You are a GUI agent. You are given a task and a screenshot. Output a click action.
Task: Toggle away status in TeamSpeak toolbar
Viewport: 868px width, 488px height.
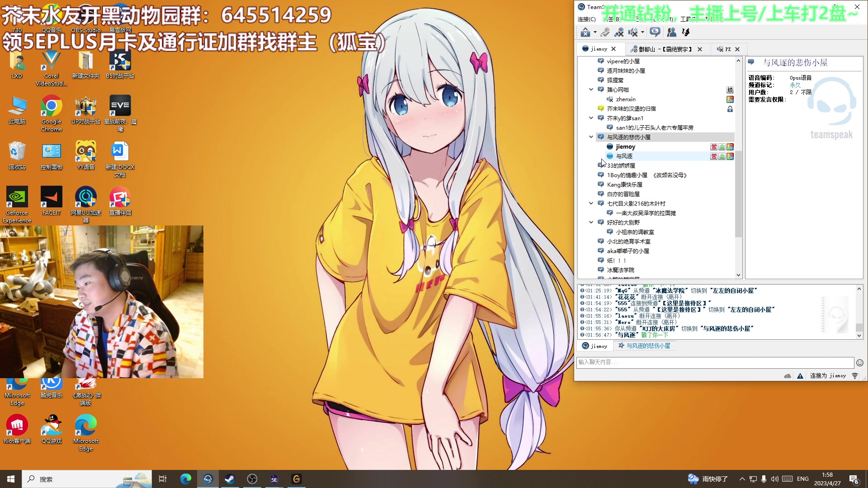[605, 32]
